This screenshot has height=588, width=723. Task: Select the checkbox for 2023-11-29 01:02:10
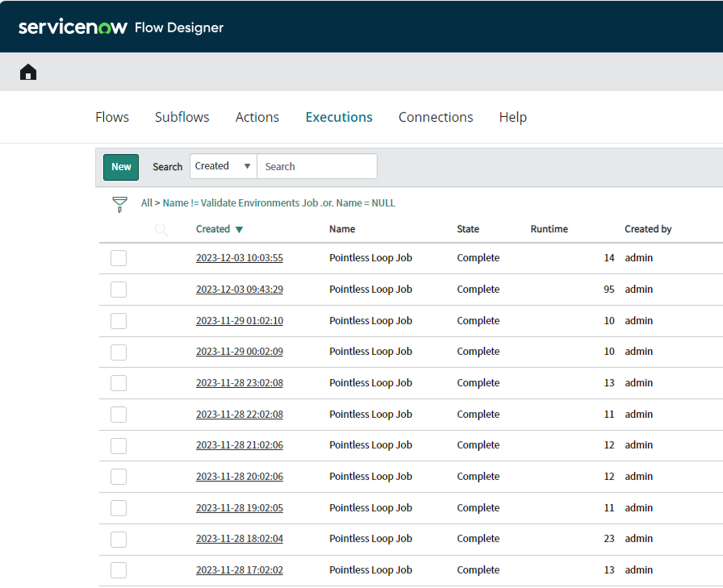118,321
